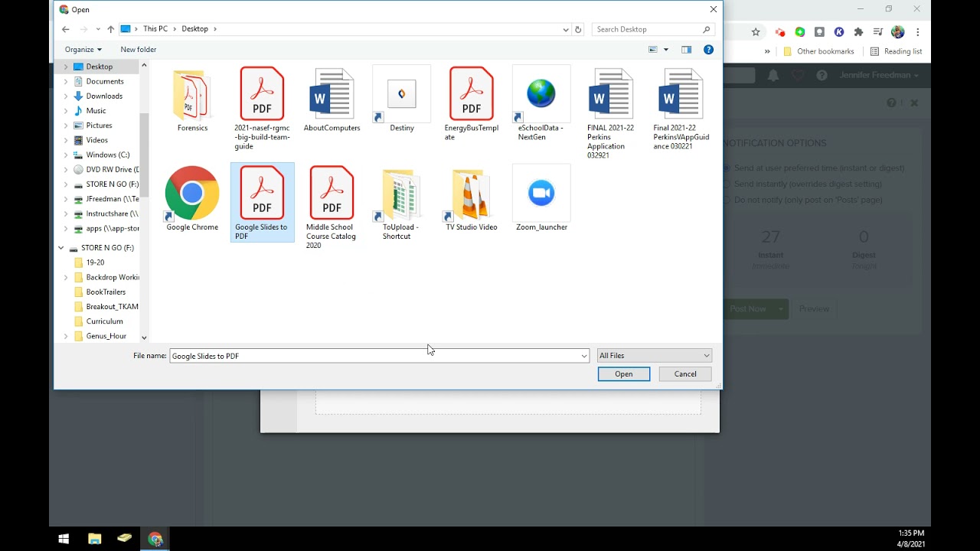Click This PC in address breadcrumb
The height and width of the screenshot is (551, 980).
155,29
